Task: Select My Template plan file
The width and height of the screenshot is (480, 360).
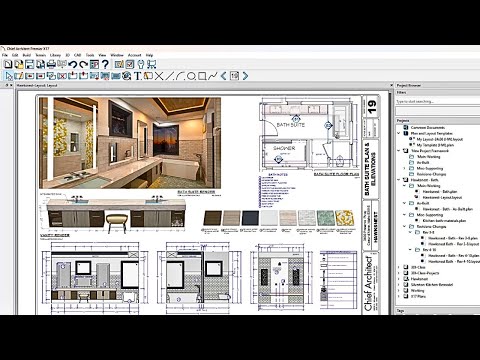Action: click(x=435, y=145)
